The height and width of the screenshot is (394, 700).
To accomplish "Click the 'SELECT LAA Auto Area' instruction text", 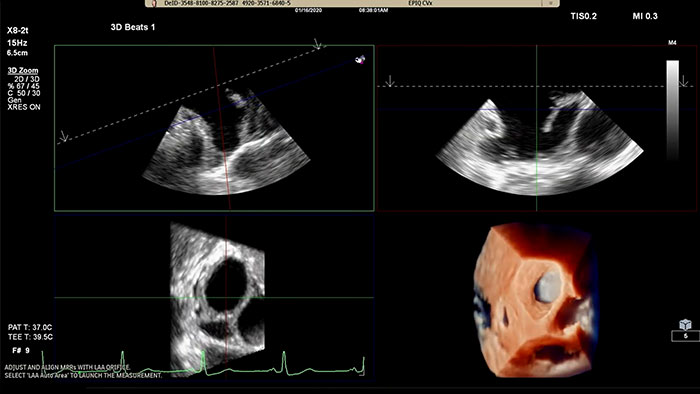I will click(x=83, y=375).
